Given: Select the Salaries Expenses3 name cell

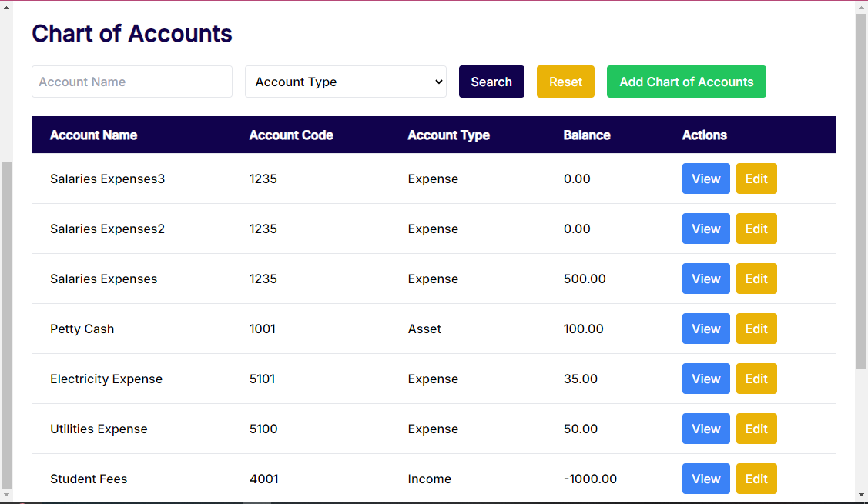Looking at the screenshot, I should (x=107, y=179).
